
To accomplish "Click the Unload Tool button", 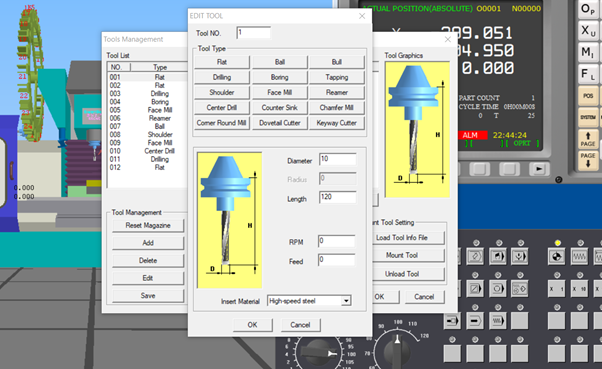I will (x=408, y=274).
